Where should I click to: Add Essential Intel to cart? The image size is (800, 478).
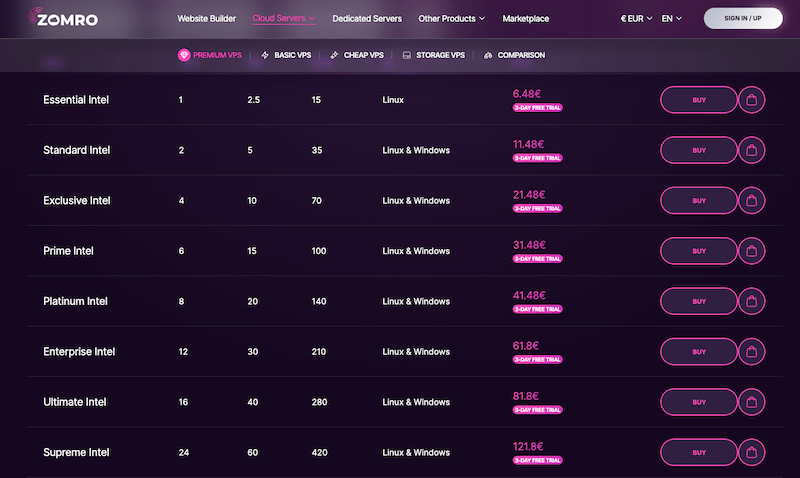coord(752,100)
